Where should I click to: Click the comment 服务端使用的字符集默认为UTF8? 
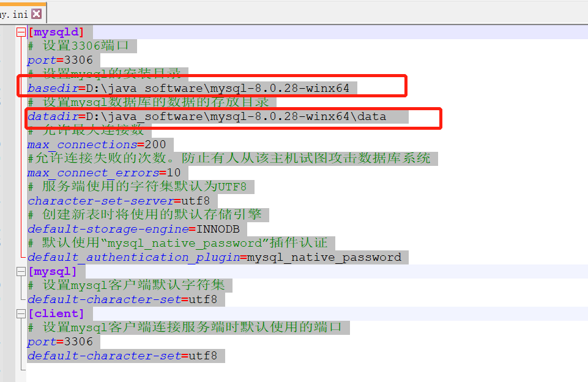[x=138, y=186]
